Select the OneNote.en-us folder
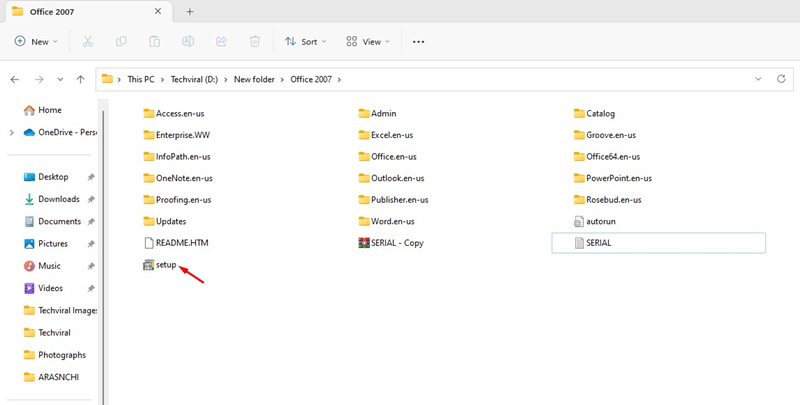The width and height of the screenshot is (800, 405). click(x=178, y=178)
